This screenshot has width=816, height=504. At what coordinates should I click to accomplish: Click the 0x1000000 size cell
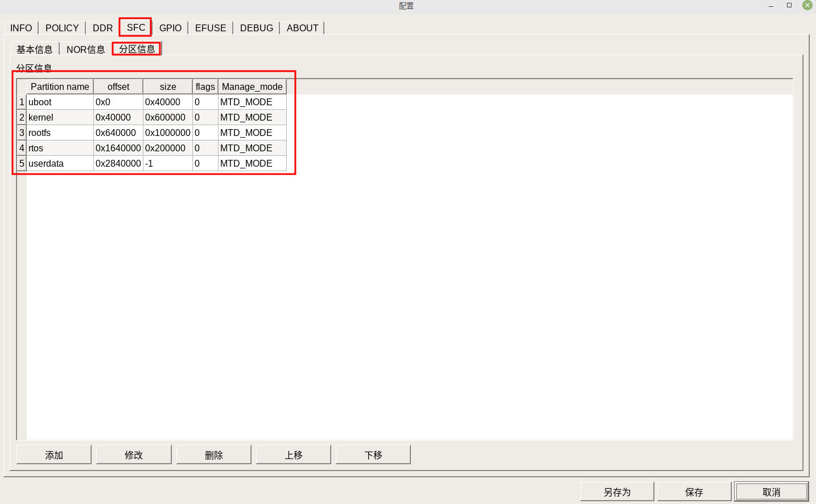[168, 133]
